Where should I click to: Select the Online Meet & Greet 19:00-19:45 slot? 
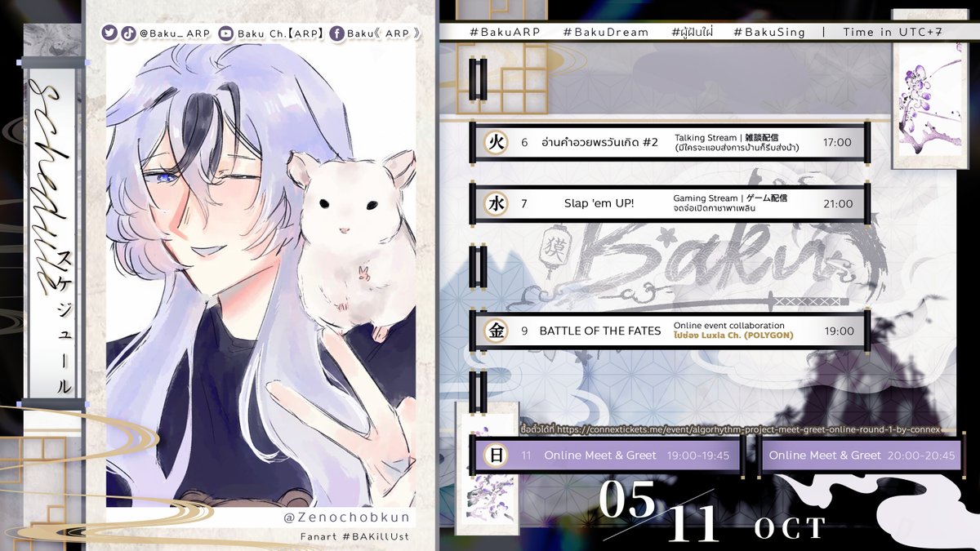point(608,455)
